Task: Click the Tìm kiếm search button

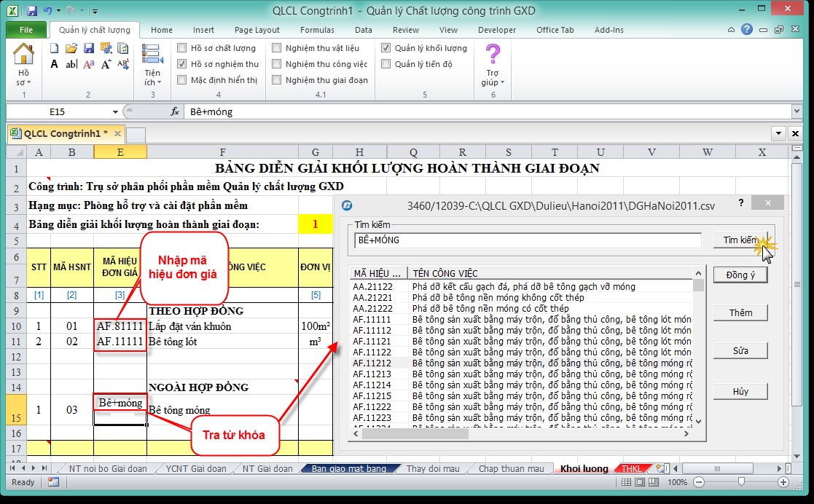Action: (x=740, y=240)
